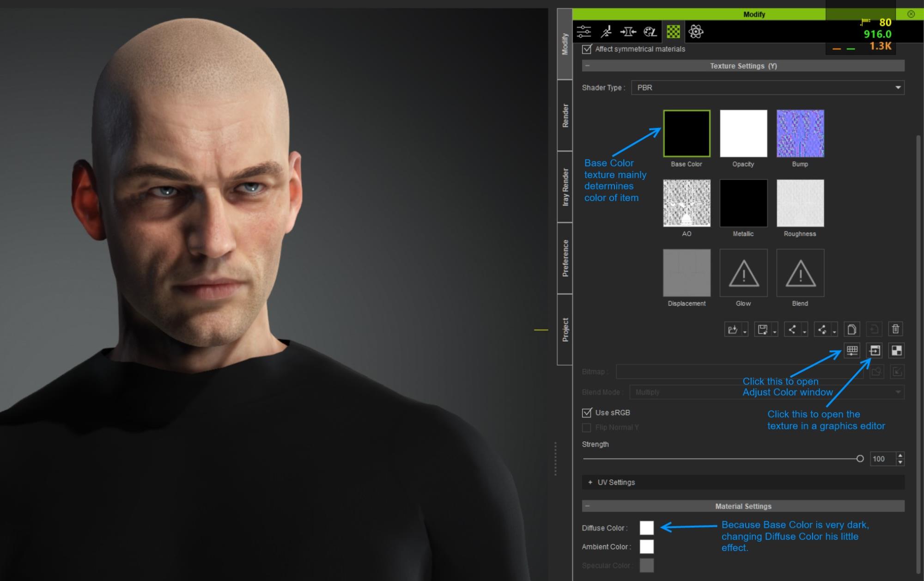Viewport: 924px width, 581px height.
Task: Open the Diffuse Color swatch
Action: (647, 528)
